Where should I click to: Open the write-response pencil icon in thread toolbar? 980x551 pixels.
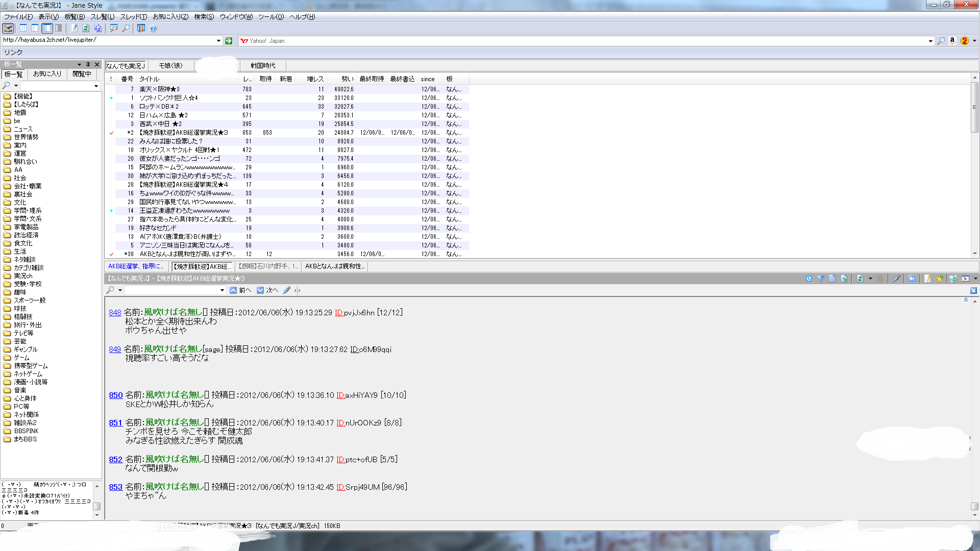tap(927, 279)
